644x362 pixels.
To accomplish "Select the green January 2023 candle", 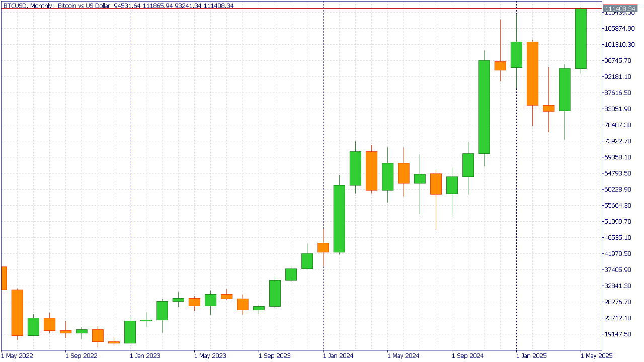I will tap(130, 332).
